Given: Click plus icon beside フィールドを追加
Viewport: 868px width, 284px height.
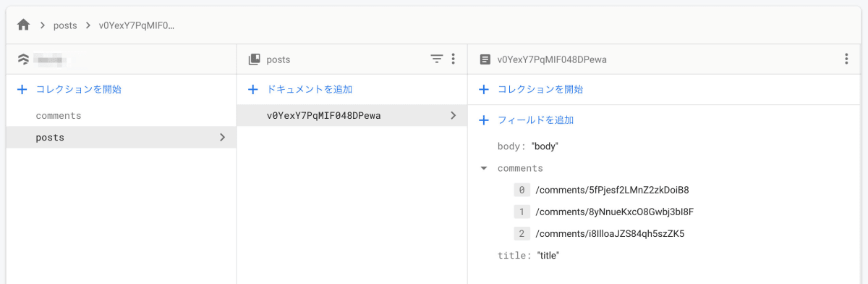Looking at the screenshot, I should coord(484,120).
